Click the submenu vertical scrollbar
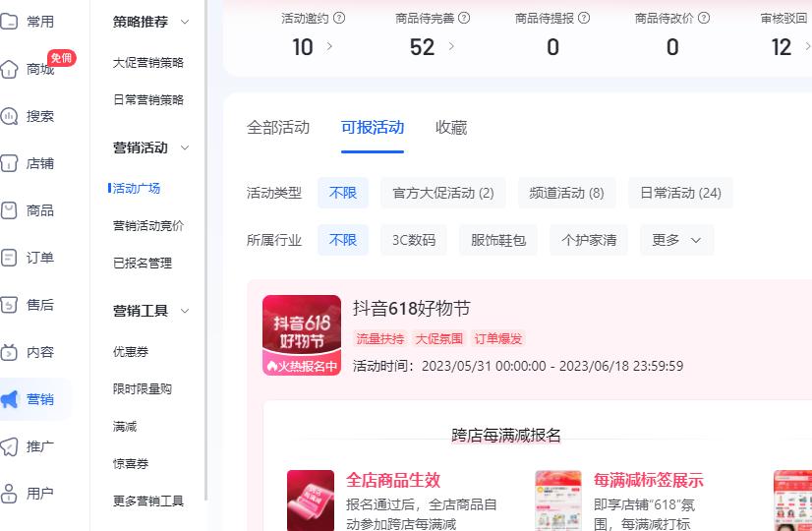Viewport: 812px width, 531px height. tap(205, 250)
